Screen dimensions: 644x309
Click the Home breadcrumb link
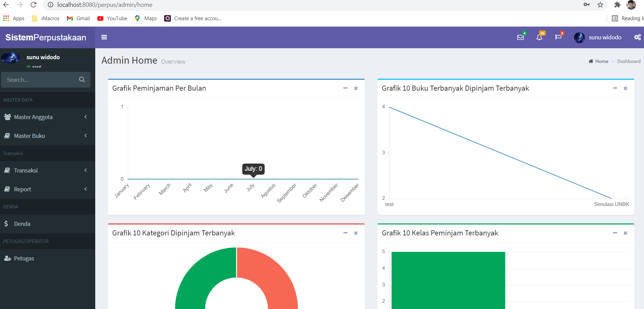tap(602, 61)
